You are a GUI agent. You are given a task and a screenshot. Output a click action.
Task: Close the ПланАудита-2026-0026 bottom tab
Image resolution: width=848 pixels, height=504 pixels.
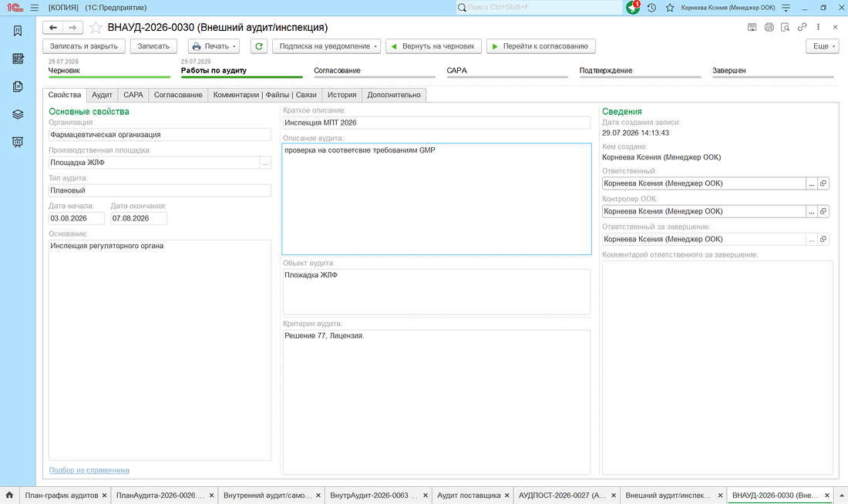[x=211, y=496]
